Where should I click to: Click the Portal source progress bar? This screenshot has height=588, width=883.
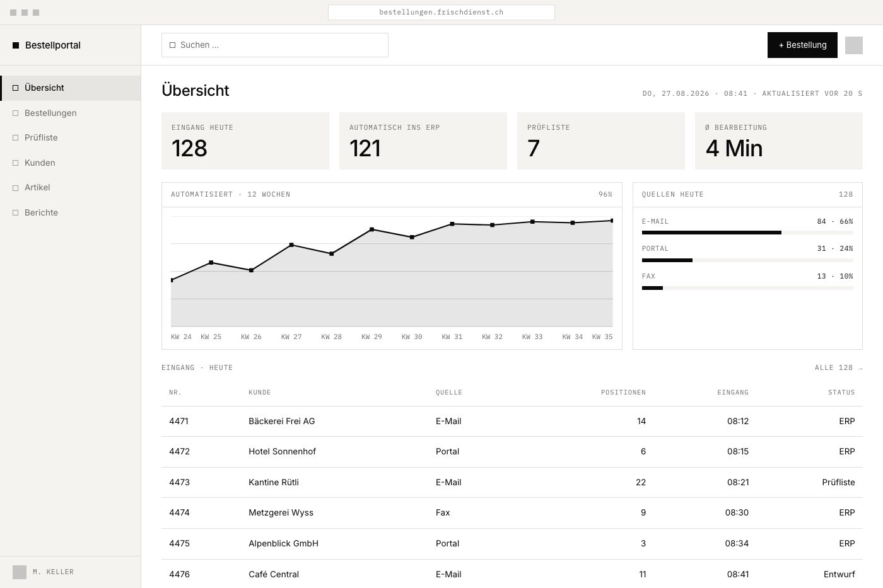click(x=747, y=260)
